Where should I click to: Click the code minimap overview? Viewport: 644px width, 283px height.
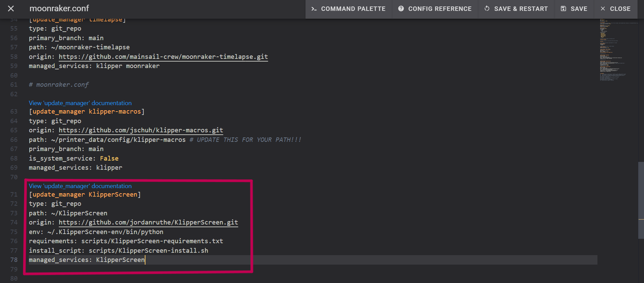619,50
